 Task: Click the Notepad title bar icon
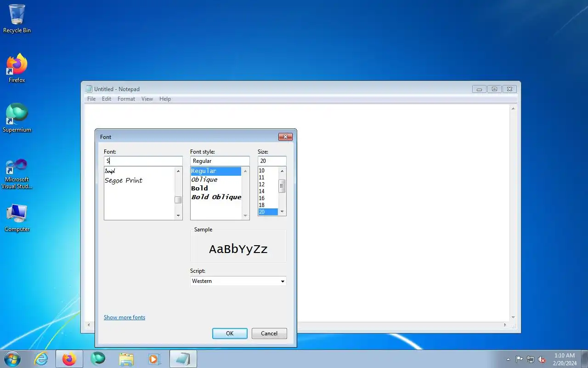click(x=89, y=89)
